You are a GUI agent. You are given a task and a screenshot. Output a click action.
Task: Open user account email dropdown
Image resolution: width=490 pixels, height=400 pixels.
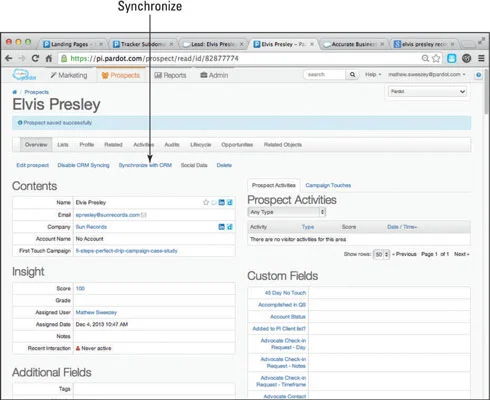click(427, 75)
